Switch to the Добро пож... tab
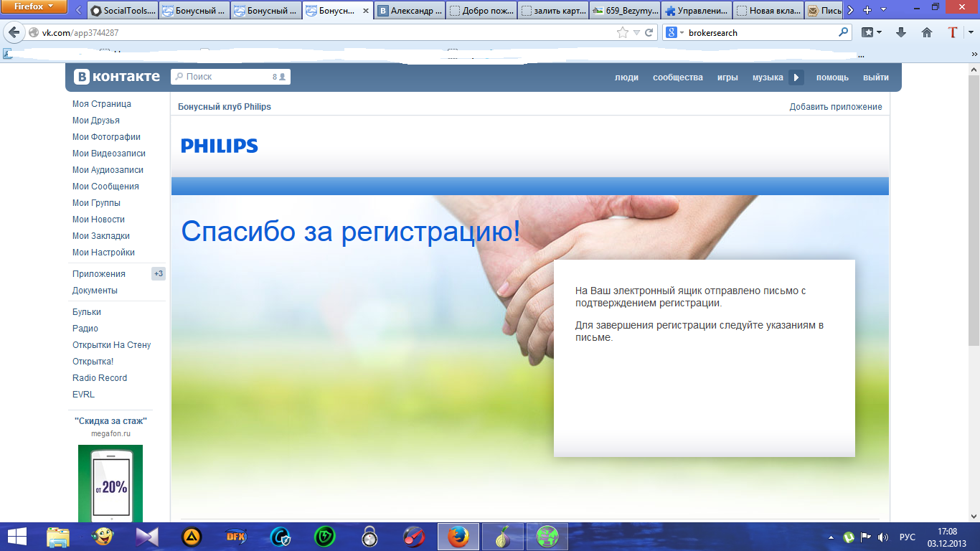The width and height of the screenshot is (980, 551). pyautogui.click(x=481, y=11)
